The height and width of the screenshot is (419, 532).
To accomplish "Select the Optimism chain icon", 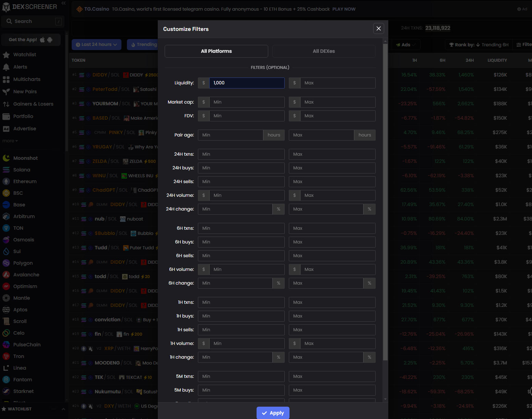I will (x=6, y=286).
